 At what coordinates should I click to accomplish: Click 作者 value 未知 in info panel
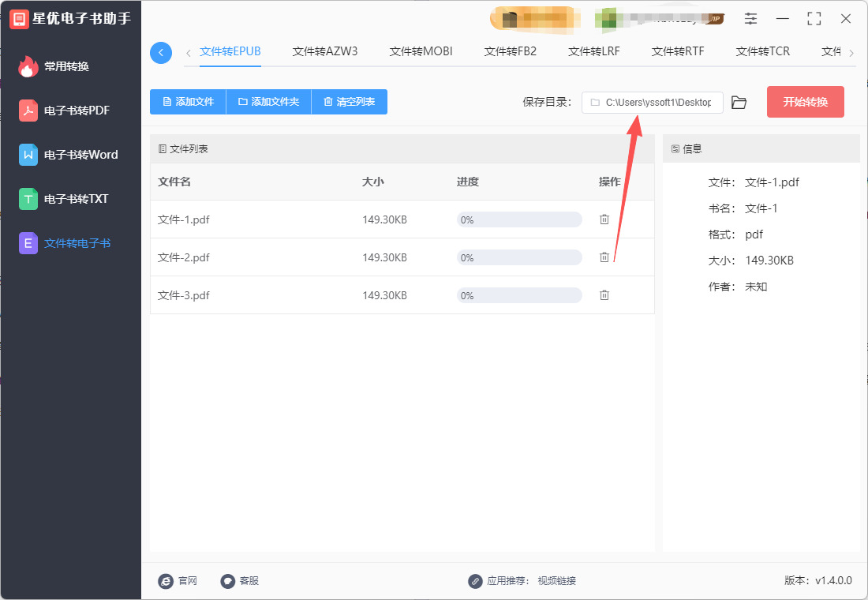(756, 287)
